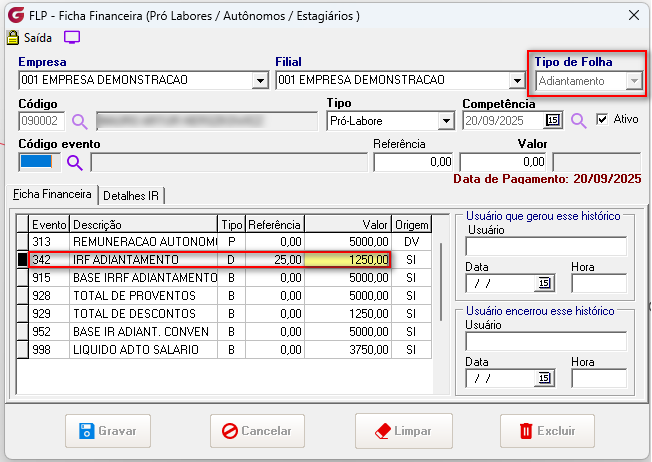Close the Ficha Financeira window

[x=634, y=15]
